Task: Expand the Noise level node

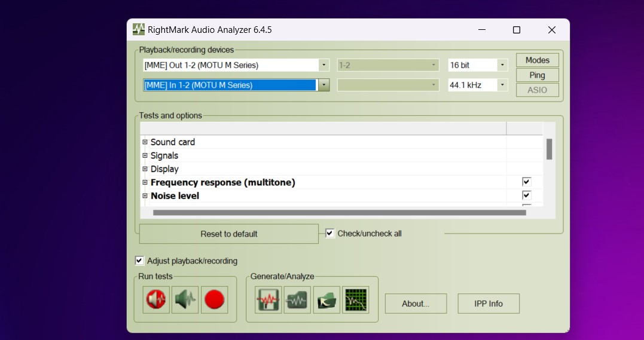Action: click(x=145, y=196)
